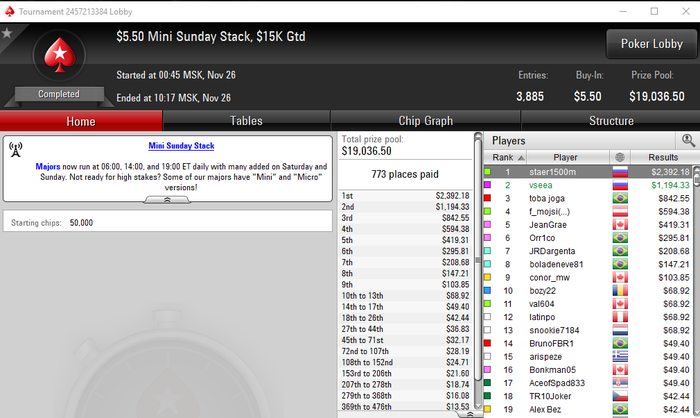Open the Mini Sunday Stack link
This screenshot has height=418, width=700.
coord(181,146)
